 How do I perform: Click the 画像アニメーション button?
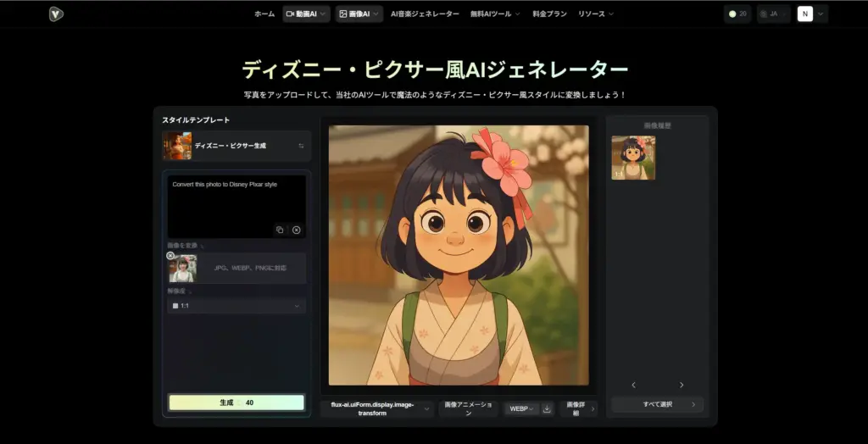point(468,408)
